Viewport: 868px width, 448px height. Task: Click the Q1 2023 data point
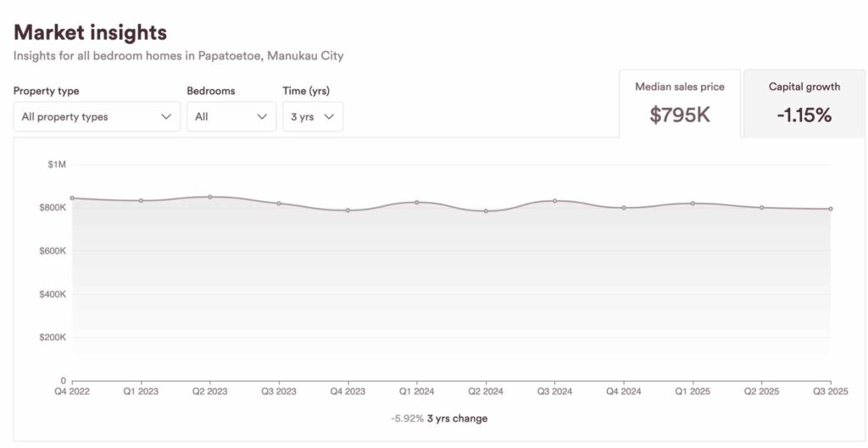click(x=141, y=201)
